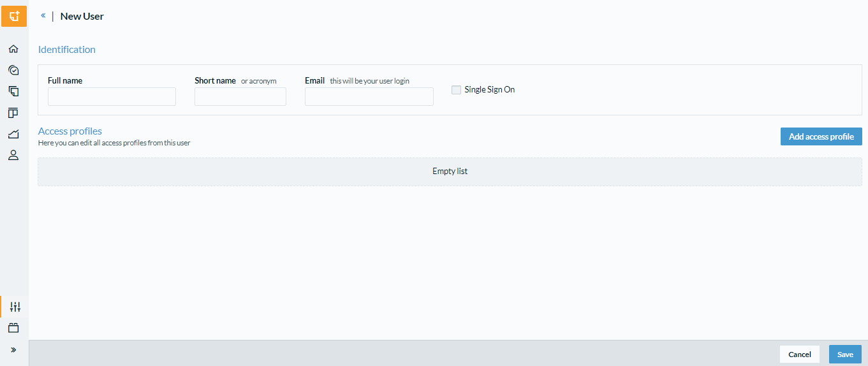Click the 'or acronym' hint text

[259, 81]
